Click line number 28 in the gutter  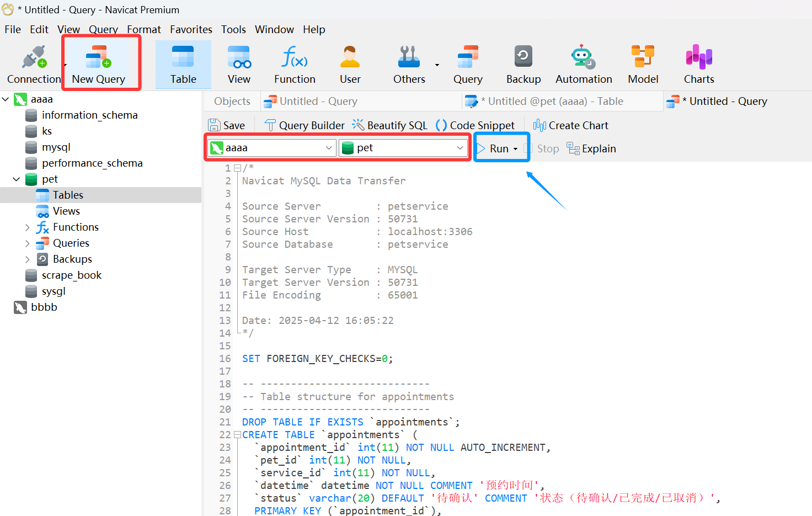(x=225, y=511)
